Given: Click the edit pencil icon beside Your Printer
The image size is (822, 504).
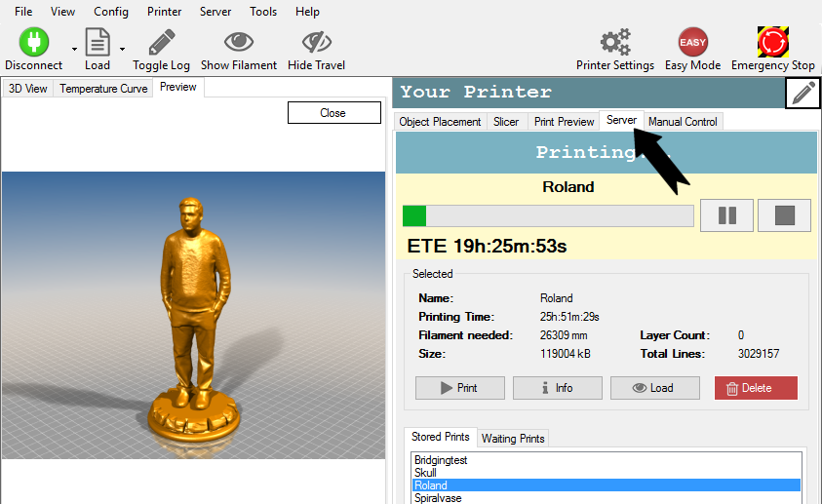Looking at the screenshot, I should 803,94.
